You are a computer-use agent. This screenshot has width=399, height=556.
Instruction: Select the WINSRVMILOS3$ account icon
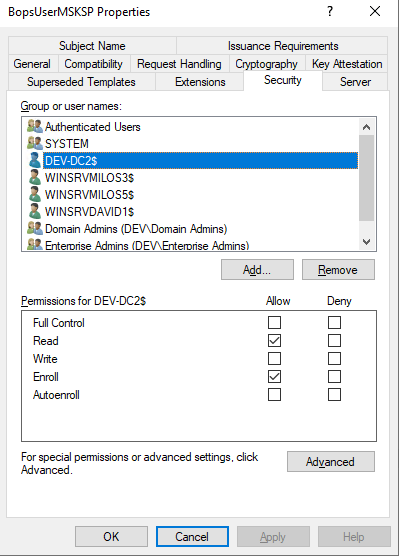(35, 177)
